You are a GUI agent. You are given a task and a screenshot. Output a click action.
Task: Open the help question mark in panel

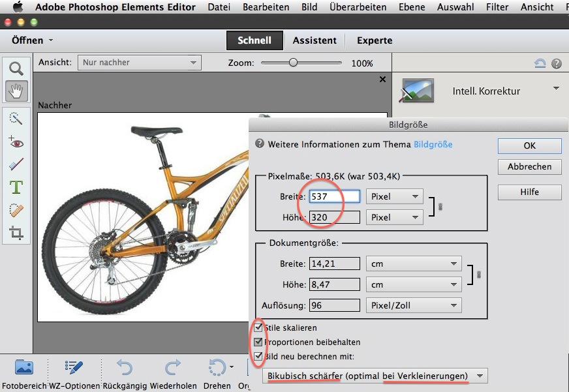pyautogui.click(x=557, y=64)
